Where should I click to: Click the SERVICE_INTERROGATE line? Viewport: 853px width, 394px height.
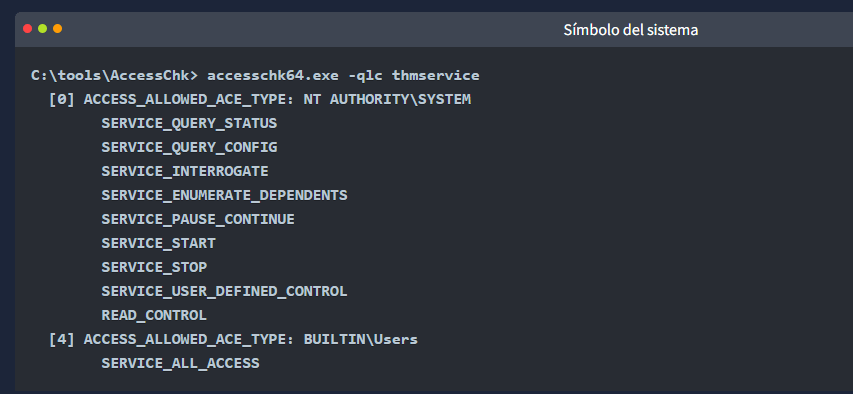184,171
